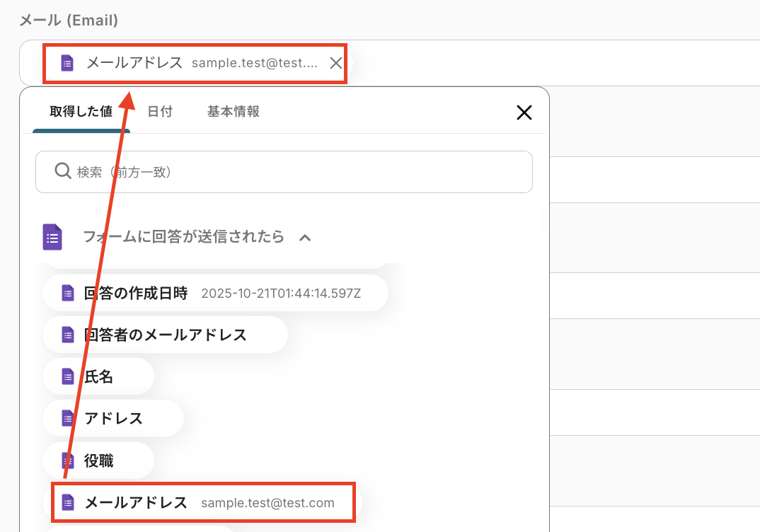The height and width of the screenshot is (532, 760).
Task: Open the 基本情報 tab
Action: [x=233, y=112]
